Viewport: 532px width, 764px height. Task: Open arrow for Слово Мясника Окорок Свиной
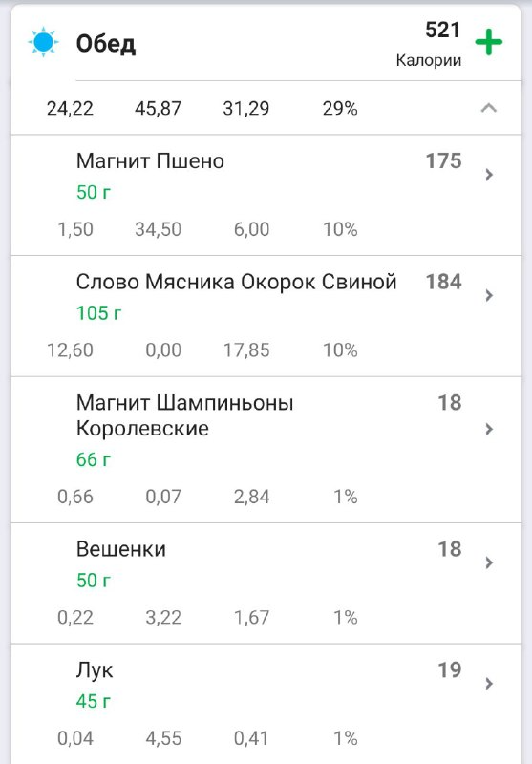click(x=489, y=295)
